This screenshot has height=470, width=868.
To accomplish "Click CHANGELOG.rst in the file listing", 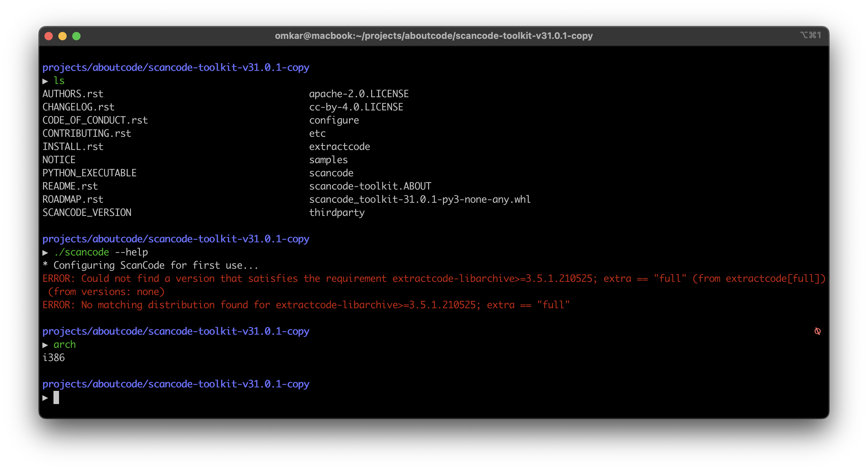I will (78, 107).
